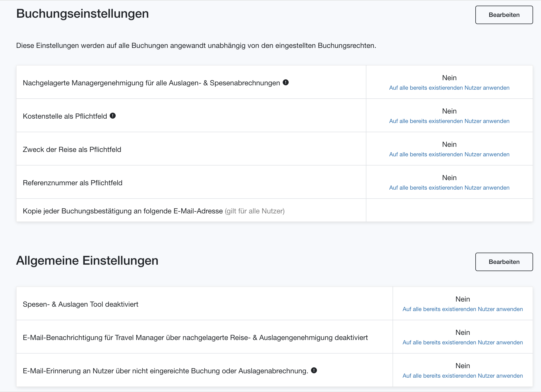Click the 'Allgemeine Einstellungen' heading
The height and width of the screenshot is (392, 541).
pos(87,261)
